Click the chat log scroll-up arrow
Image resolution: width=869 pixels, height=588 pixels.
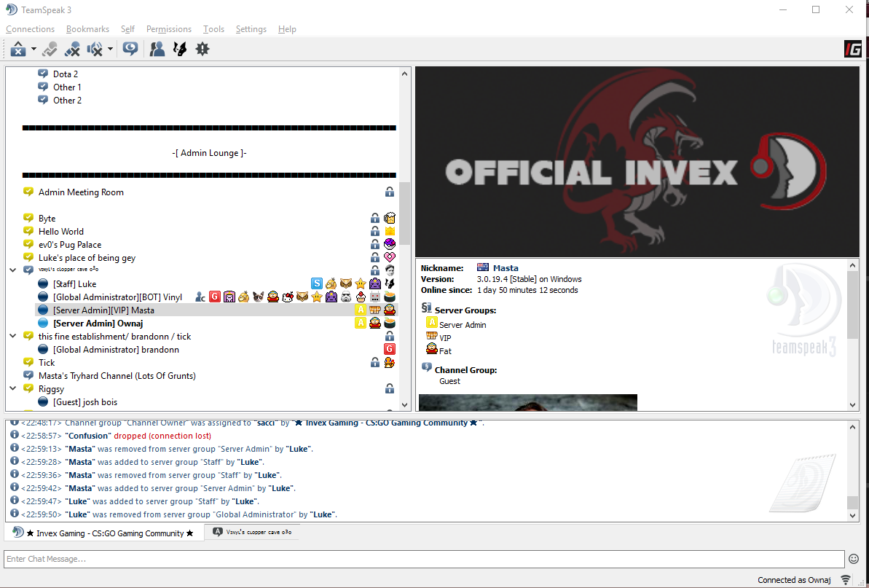[853, 426]
